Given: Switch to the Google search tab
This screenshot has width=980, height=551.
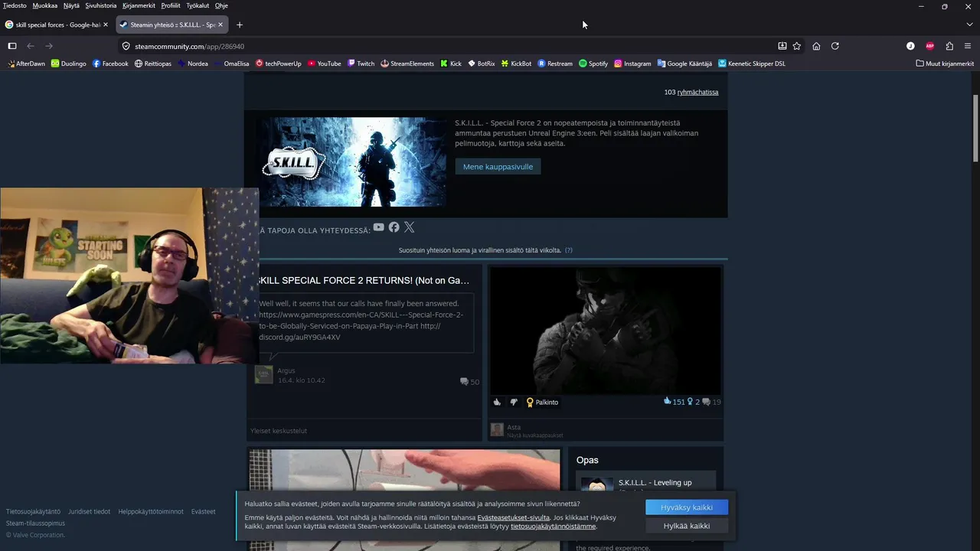Looking at the screenshot, I should [x=57, y=24].
